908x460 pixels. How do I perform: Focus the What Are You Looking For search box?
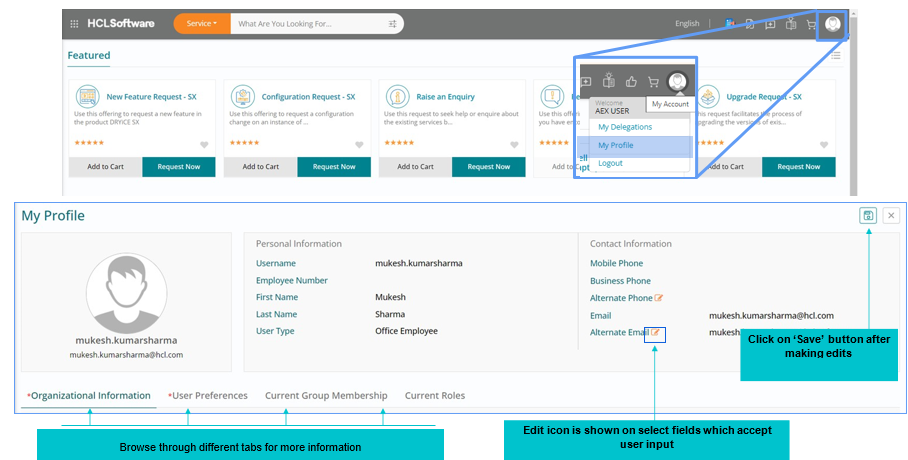coord(309,24)
